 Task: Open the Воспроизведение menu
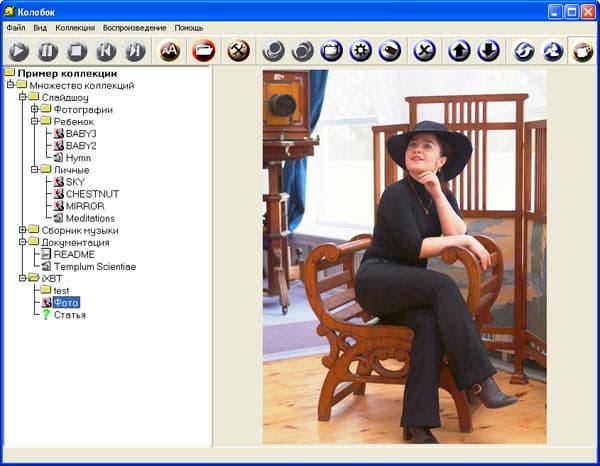click(x=135, y=28)
